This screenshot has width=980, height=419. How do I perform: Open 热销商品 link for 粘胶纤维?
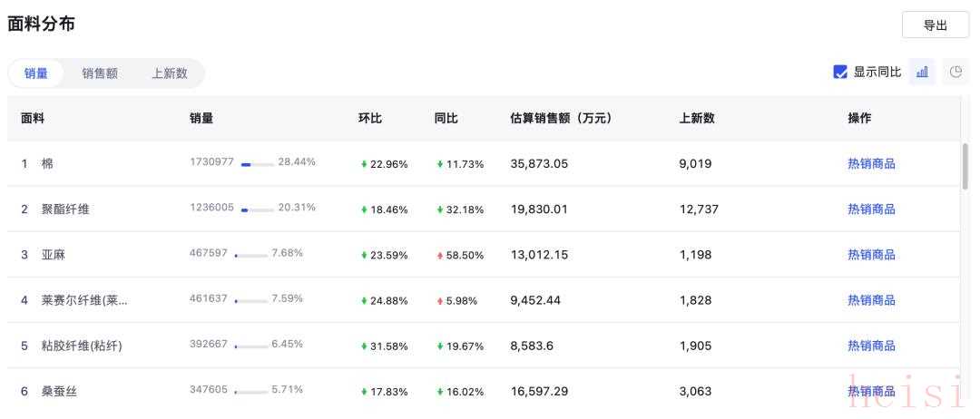(871, 346)
